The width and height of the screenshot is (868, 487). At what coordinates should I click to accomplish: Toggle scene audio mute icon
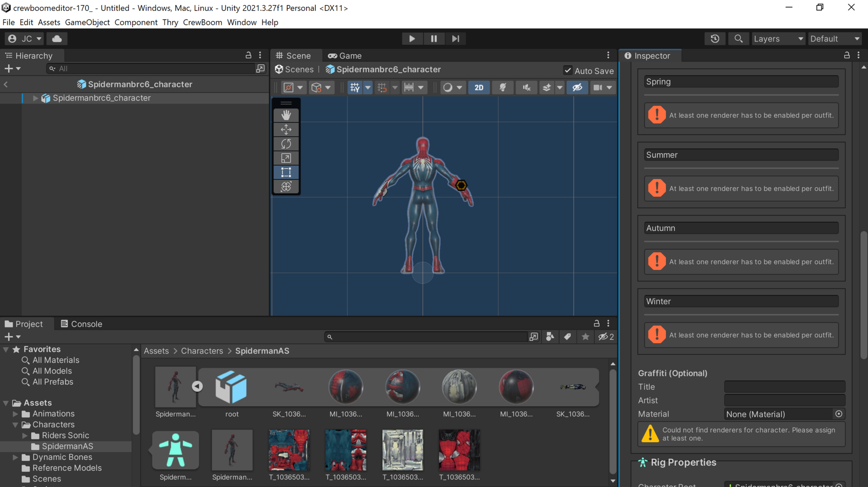click(x=527, y=87)
